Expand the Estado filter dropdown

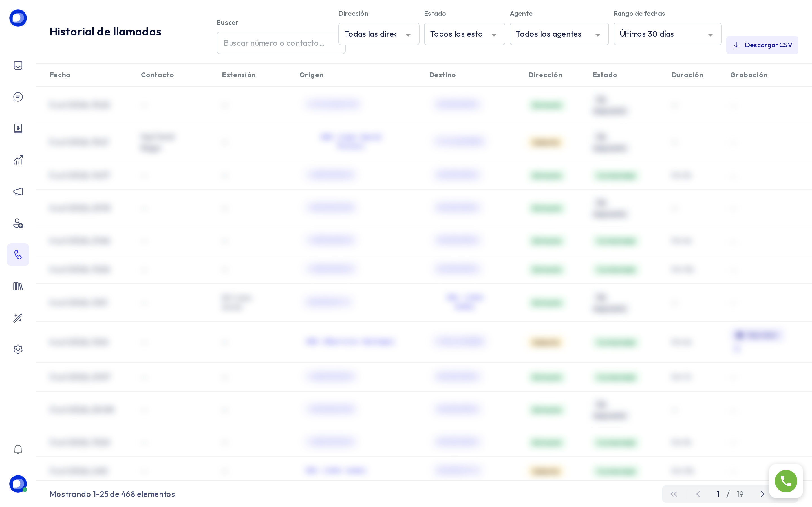pyautogui.click(x=464, y=34)
